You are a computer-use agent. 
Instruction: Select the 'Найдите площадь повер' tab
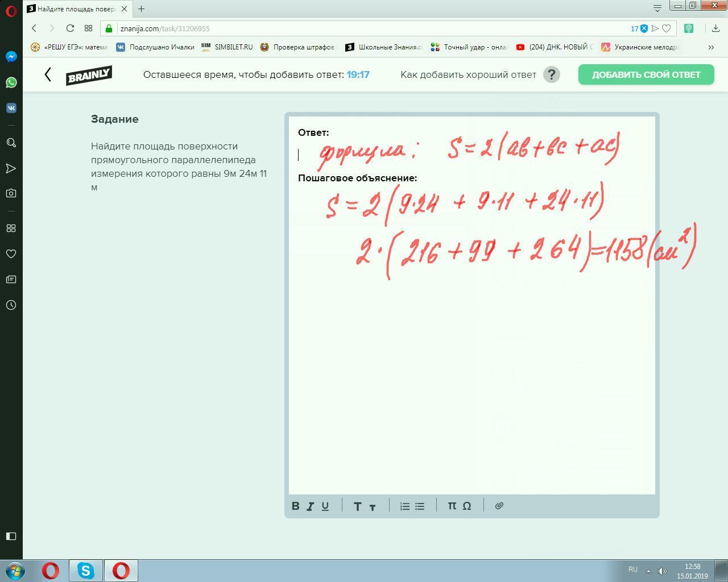click(x=78, y=9)
